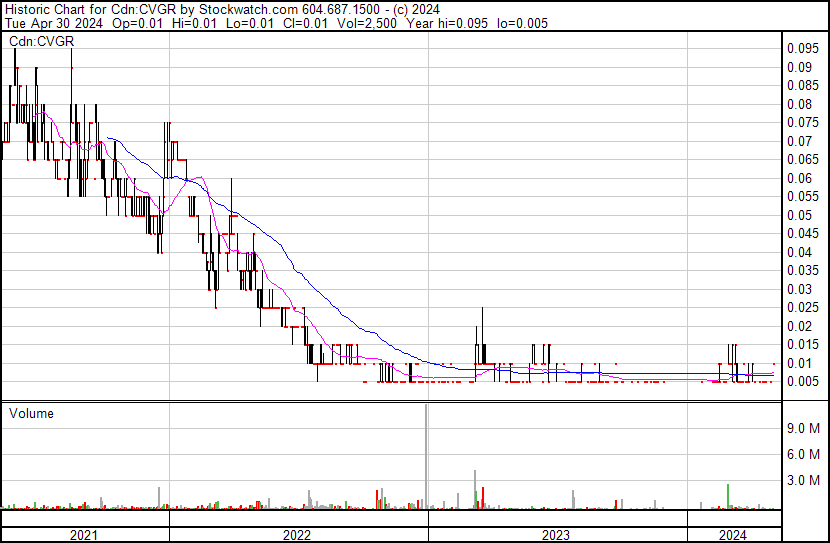Click the 0.035 price axis label
Viewport: 830px width, 543px height.
[x=803, y=270]
